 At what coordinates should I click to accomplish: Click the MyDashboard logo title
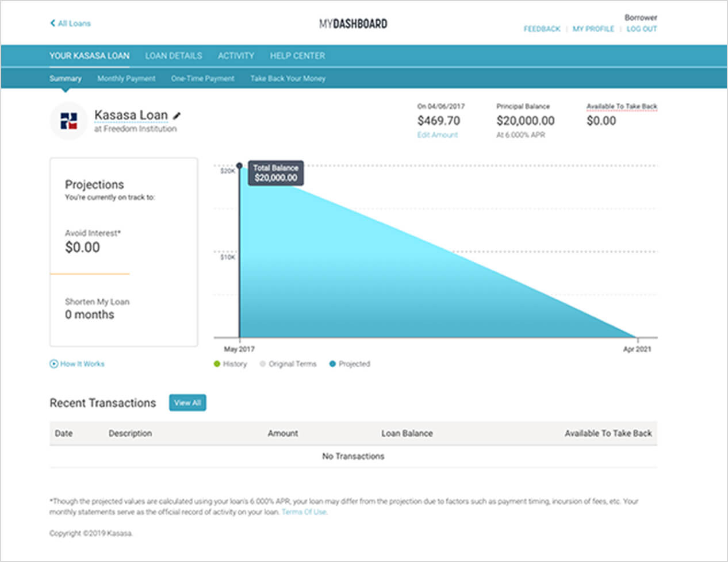point(353,24)
